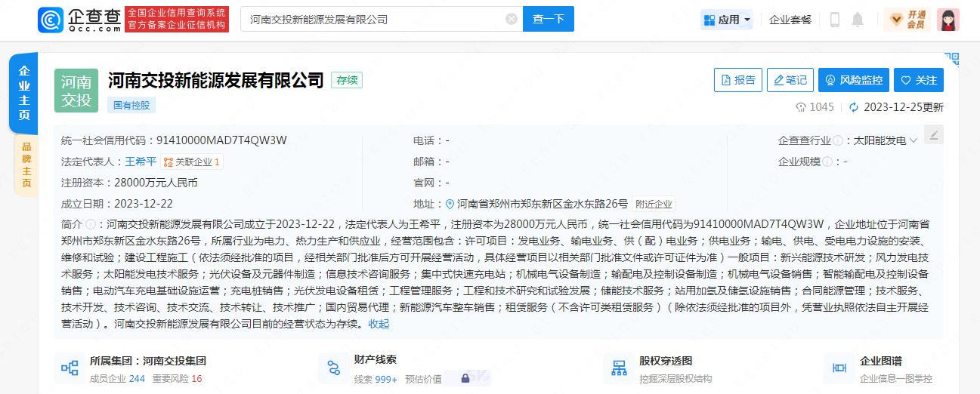Click 关联企业 1 badge
Image resolution: width=980 pixels, height=394 pixels.
192,162
